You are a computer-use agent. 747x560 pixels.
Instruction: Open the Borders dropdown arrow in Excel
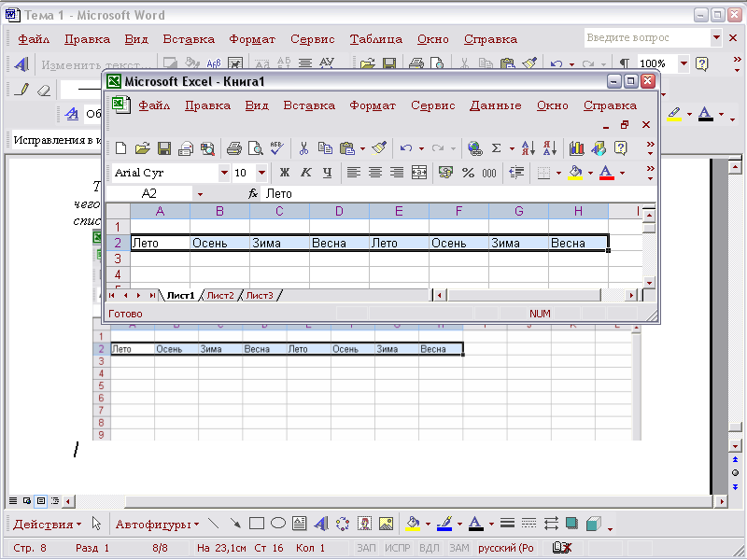pyautogui.click(x=558, y=173)
